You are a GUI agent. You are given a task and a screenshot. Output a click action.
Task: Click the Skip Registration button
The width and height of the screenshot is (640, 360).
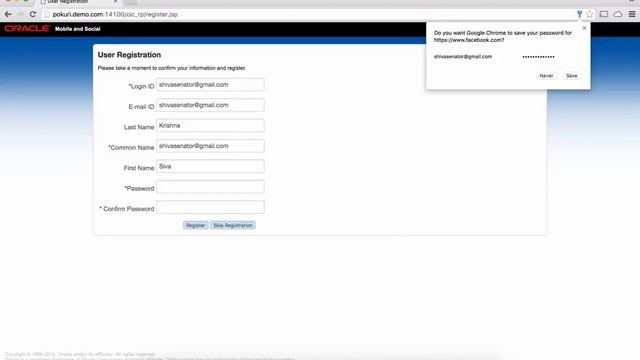pyautogui.click(x=233, y=225)
